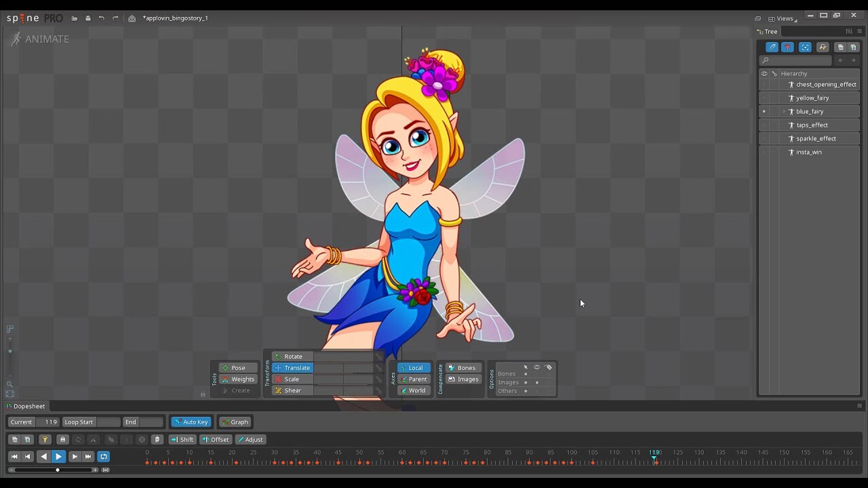Toggle Auto Key recording
This screenshot has width=868, height=488.
(x=191, y=422)
